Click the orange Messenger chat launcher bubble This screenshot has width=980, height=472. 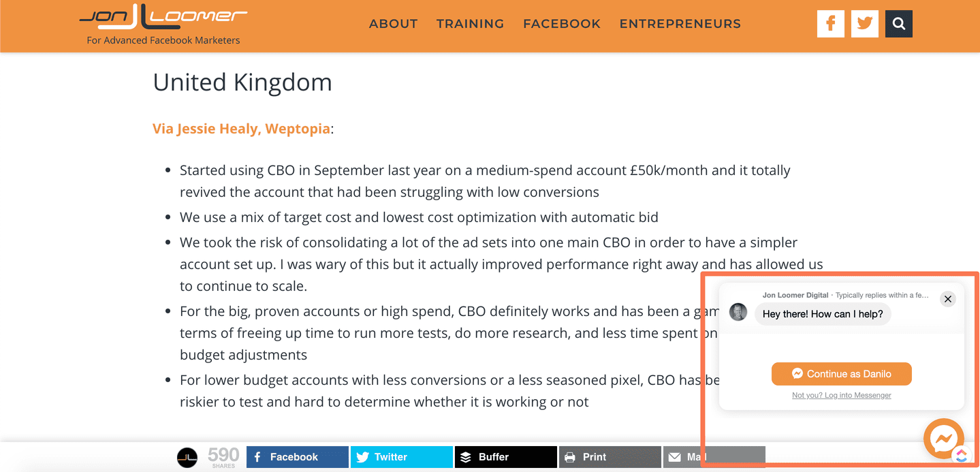point(943,438)
